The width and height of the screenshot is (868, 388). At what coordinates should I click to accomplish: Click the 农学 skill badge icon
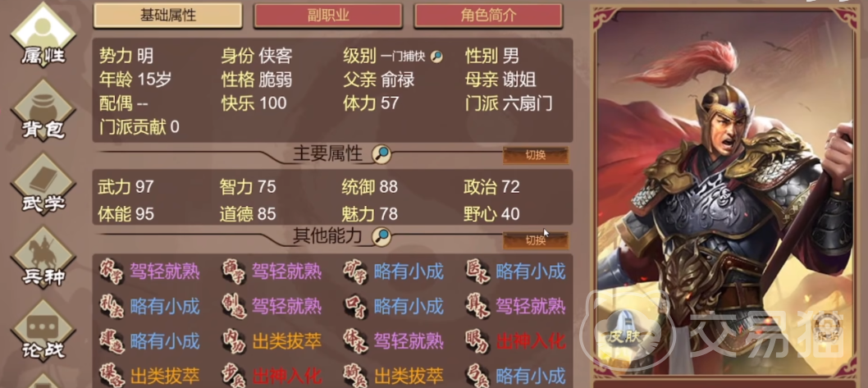111,272
